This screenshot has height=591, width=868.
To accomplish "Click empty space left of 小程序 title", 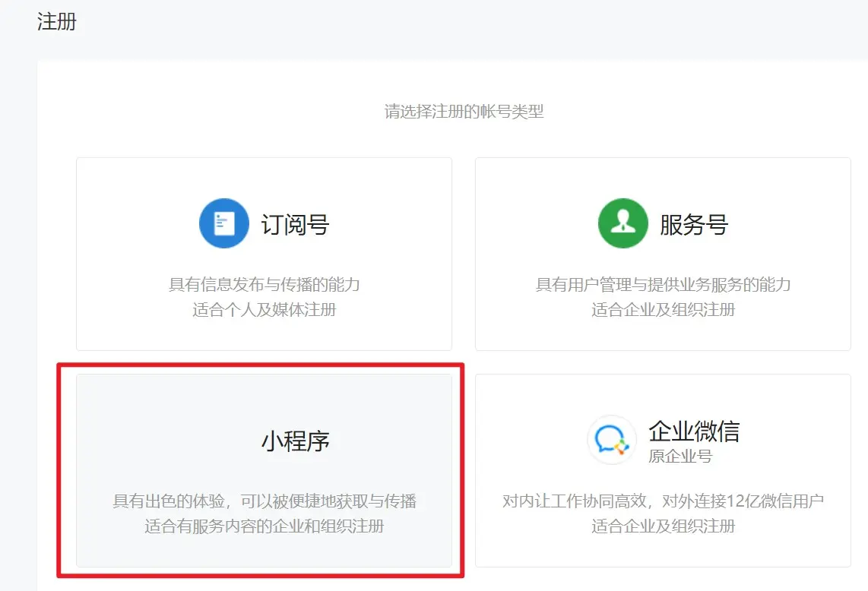I will [x=167, y=441].
